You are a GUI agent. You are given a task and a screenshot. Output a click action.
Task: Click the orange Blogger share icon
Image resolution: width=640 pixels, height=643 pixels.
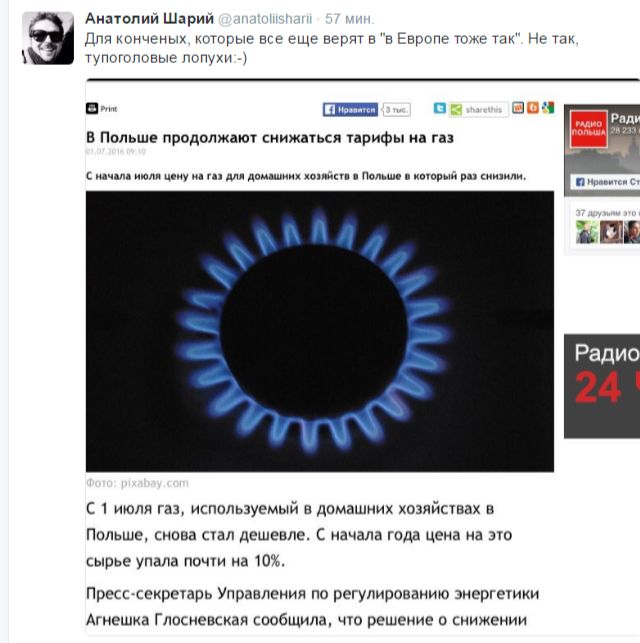533,108
